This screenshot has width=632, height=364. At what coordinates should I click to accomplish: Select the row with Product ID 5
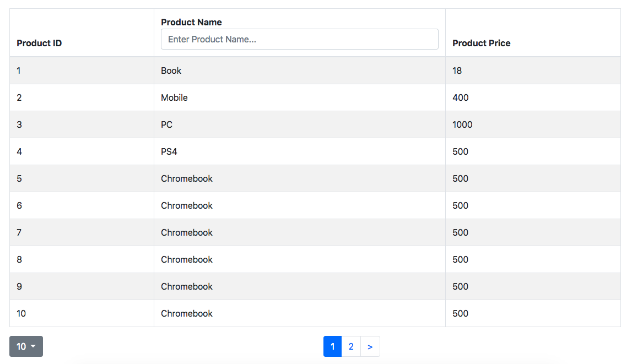tap(19, 178)
